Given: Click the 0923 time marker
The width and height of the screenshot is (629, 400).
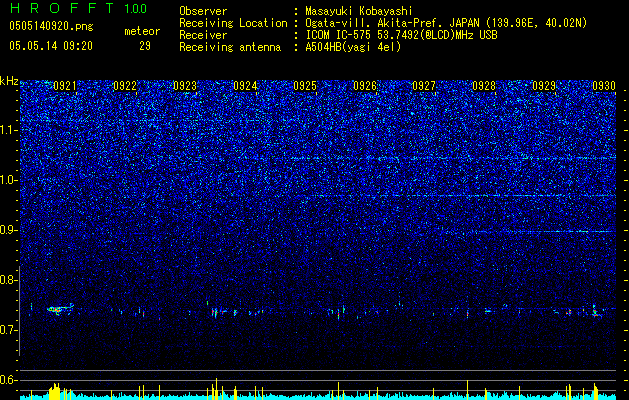Looking at the screenshot, I should tap(185, 86).
